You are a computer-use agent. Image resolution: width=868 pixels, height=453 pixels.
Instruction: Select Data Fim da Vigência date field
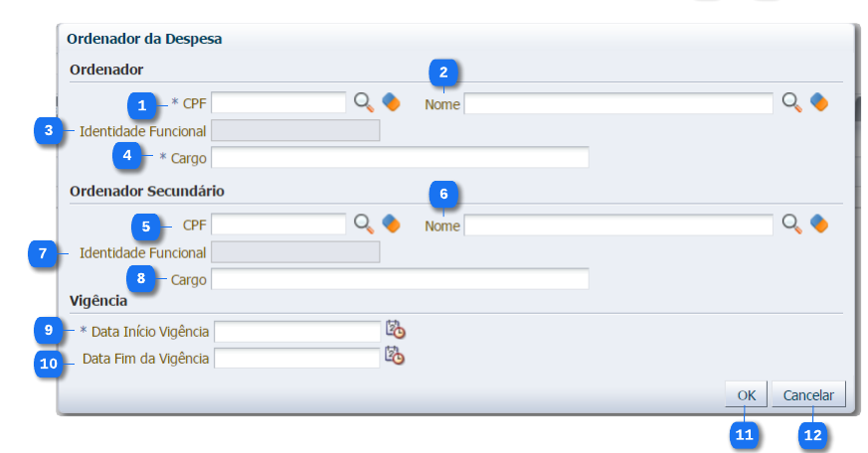click(x=297, y=358)
